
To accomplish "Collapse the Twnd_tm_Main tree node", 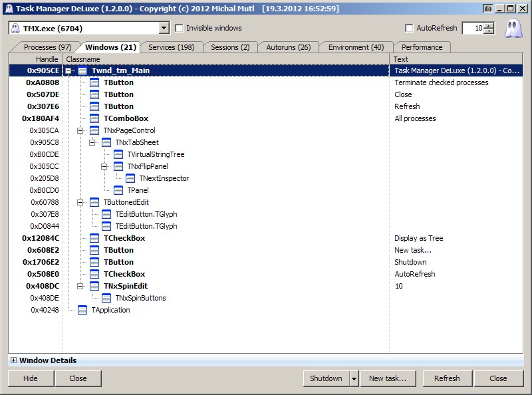I will click(x=68, y=70).
